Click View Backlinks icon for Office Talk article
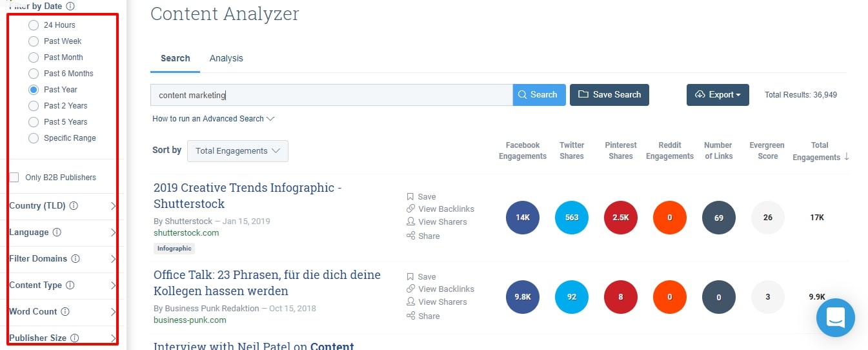Viewport: 868px width, 350px height. [410, 289]
